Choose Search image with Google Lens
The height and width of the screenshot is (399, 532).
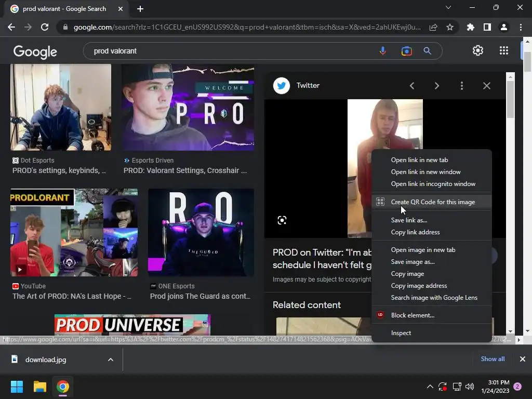[x=432, y=298]
